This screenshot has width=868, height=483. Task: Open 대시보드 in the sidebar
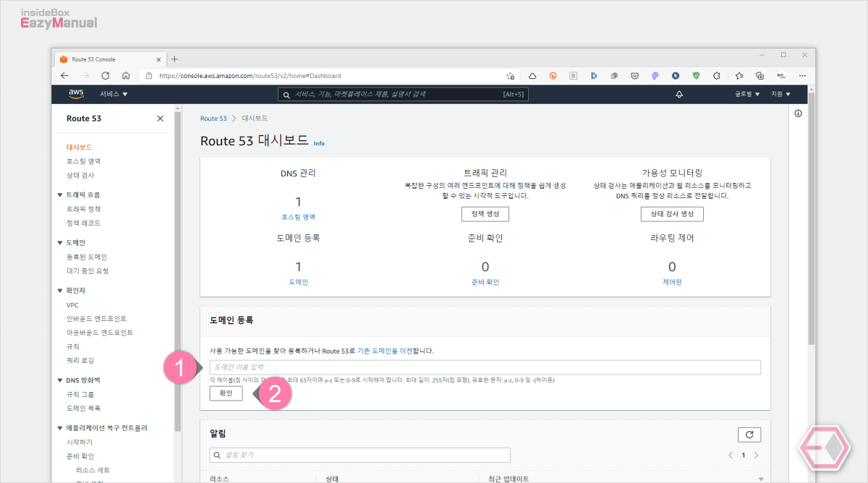pyautogui.click(x=80, y=148)
